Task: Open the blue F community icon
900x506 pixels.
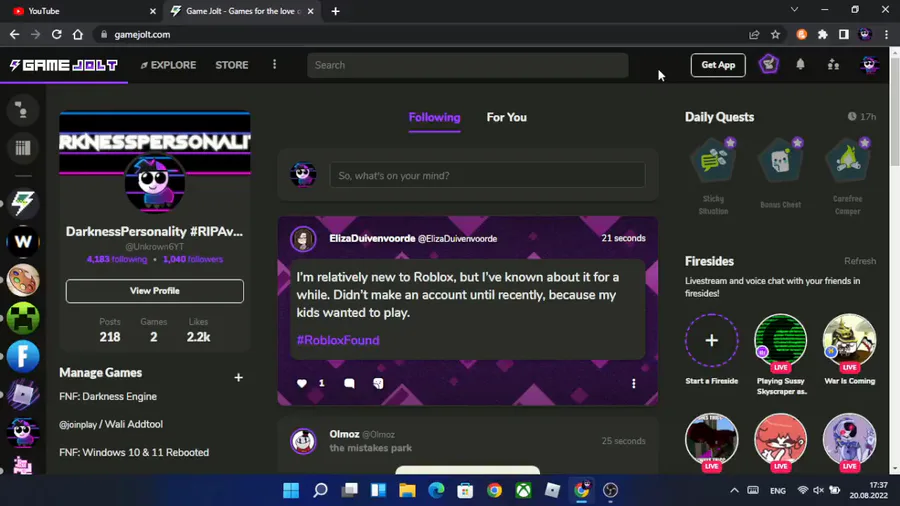Action: [x=23, y=356]
